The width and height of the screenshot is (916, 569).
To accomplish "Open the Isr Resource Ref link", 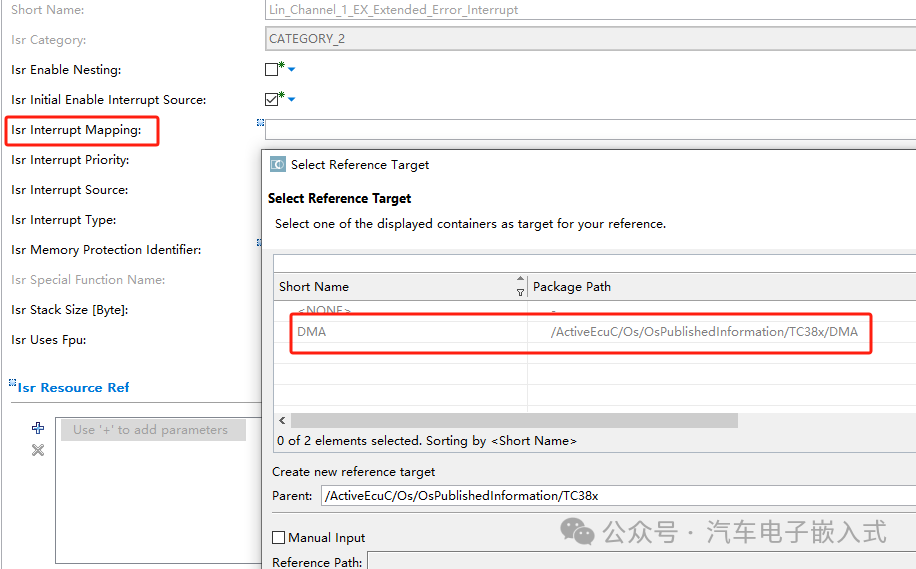I will [73, 388].
